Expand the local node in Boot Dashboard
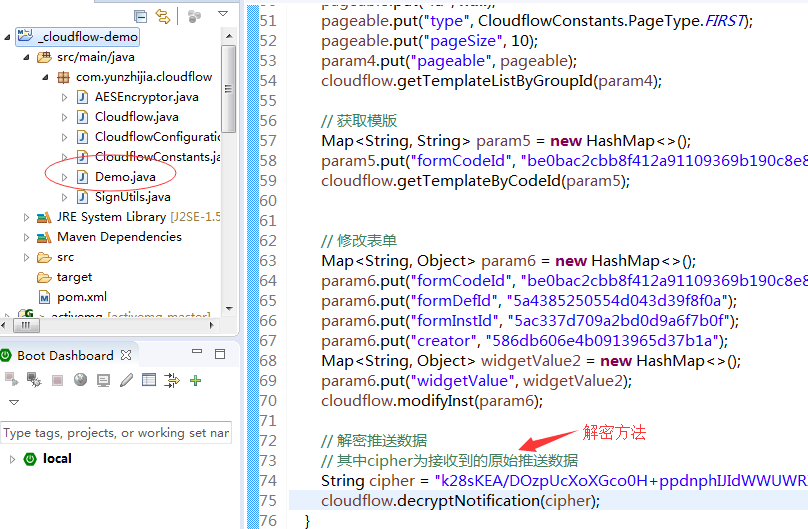The height and width of the screenshot is (529, 808). 12,459
